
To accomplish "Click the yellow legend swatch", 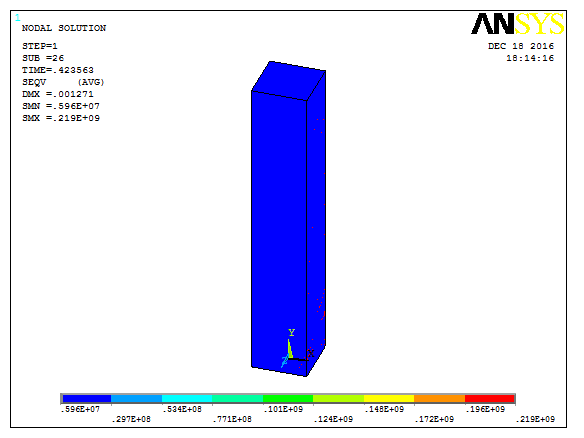I will point(389,399).
